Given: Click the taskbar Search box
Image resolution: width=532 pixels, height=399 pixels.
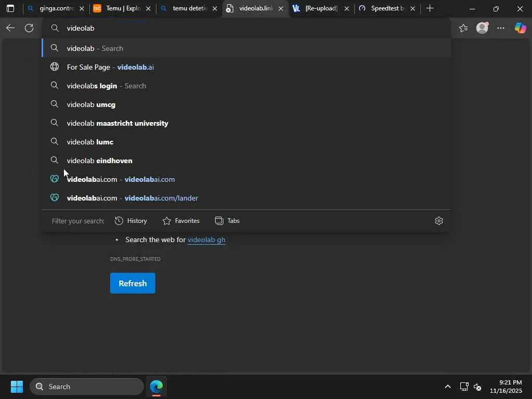Looking at the screenshot, I should pyautogui.click(x=87, y=387).
